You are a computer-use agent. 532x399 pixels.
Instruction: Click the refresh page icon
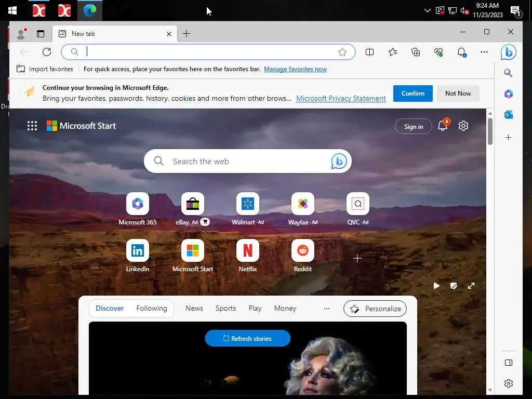pyautogui.click(x=47, y=52)
